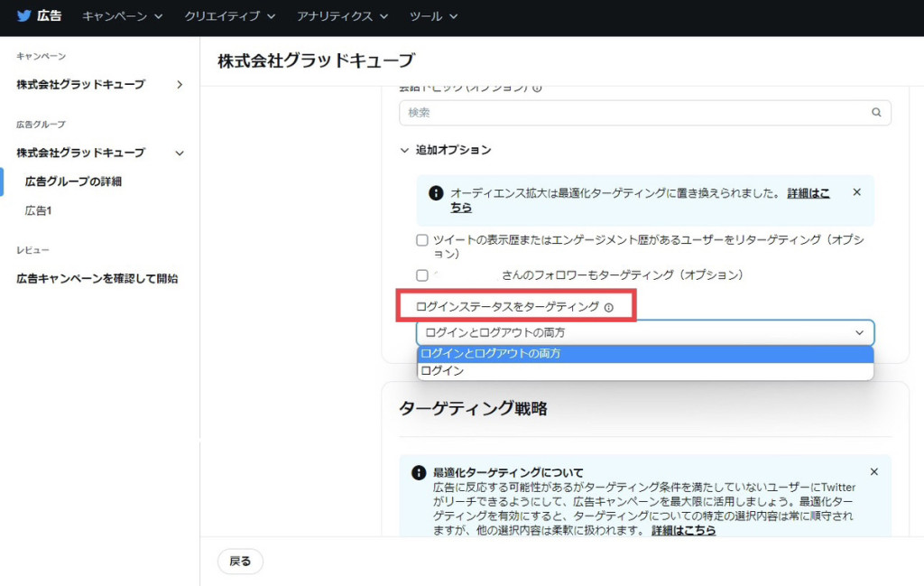Click the info icon in 最適化ターゲティングについて box

pos(419,473)
